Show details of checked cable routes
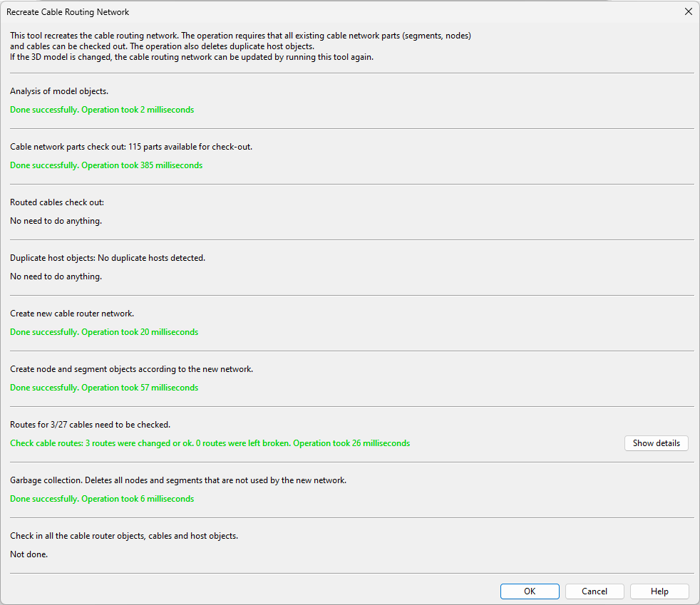Image resolution: width=700 pixels, height=605 pixels. pos(656,443)
